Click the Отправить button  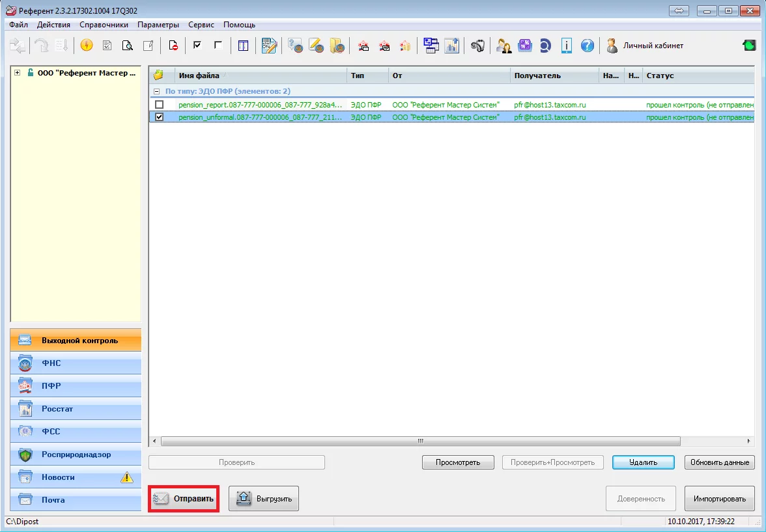184,499
